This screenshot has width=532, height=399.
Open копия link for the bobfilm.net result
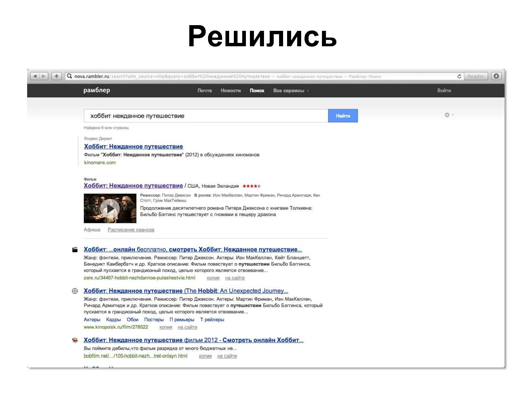coord(205,356)
